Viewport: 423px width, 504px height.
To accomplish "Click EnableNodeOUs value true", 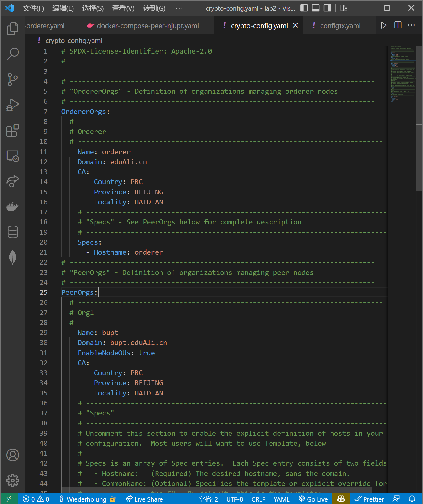I will coord(147,353).
